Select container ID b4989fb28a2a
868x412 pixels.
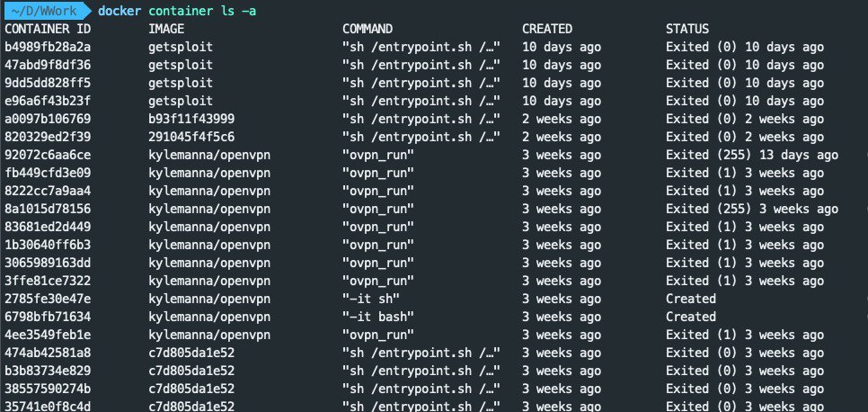(x=48, y=48)
